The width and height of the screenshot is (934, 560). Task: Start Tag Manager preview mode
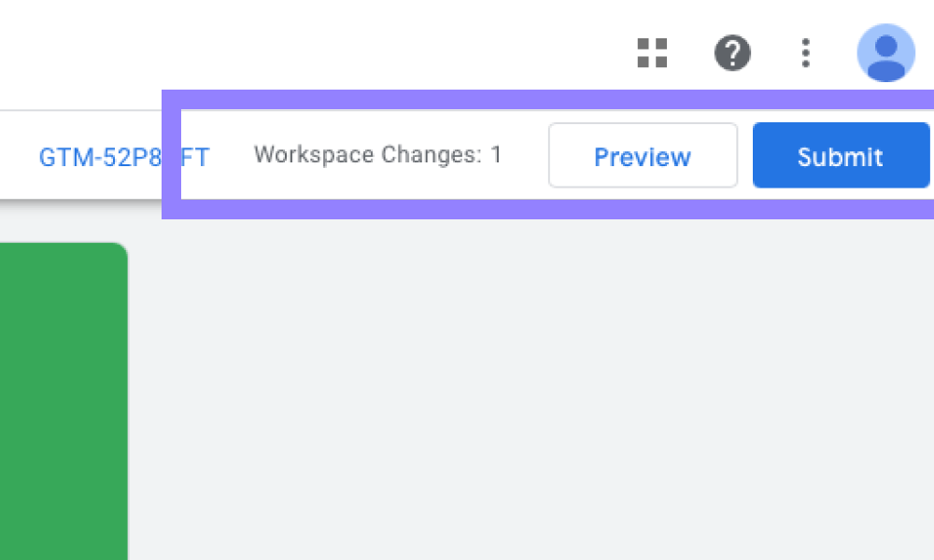click(x=643, y=156)
